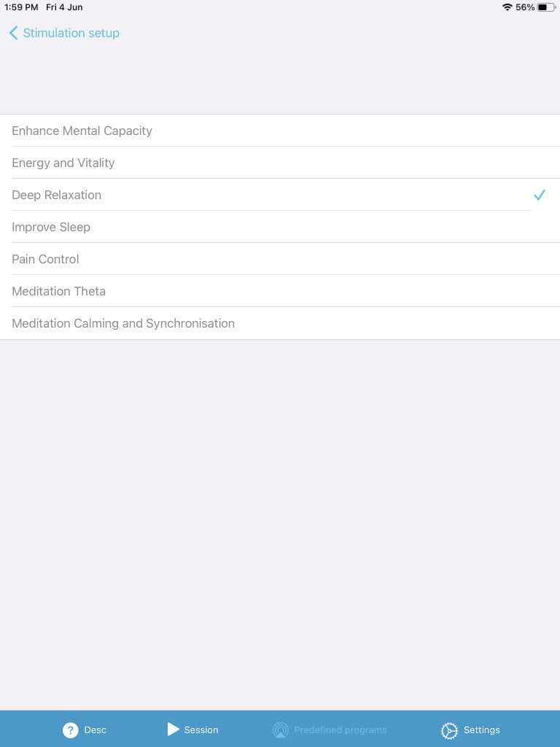This screenshot has width=560, height=747.
Task: Pick the Improve Sleep program
Action: [51, 227]
